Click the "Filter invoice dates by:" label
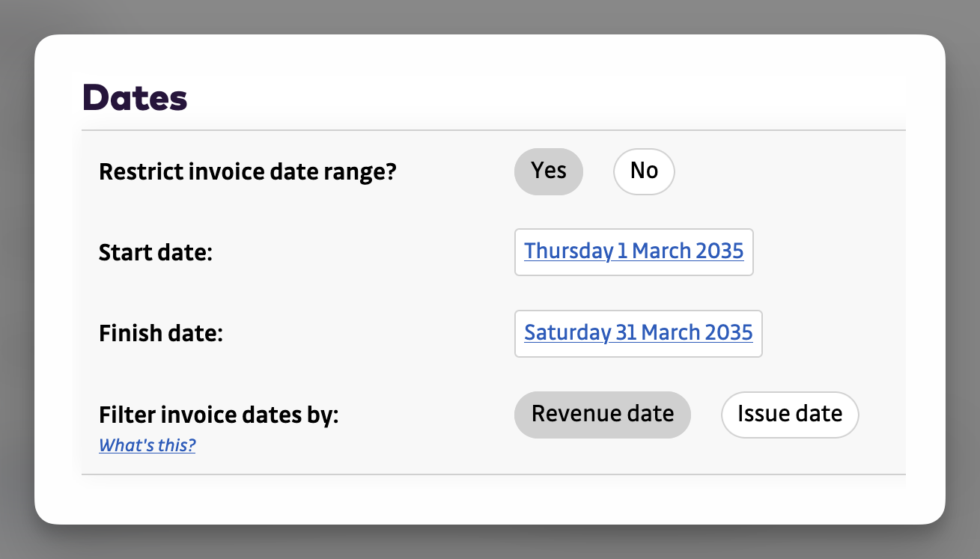The width and height of the screenshot is (980, 559). [x=218, y=415]
